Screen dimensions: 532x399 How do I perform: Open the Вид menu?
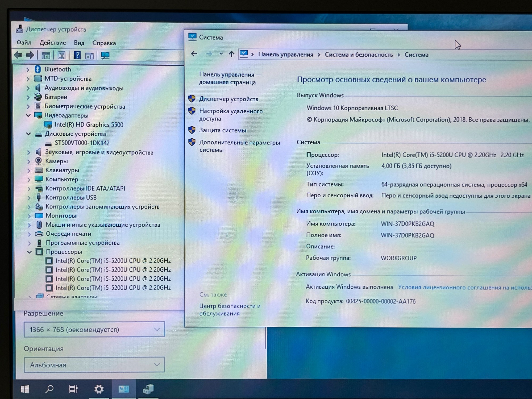tap(79, 43)
